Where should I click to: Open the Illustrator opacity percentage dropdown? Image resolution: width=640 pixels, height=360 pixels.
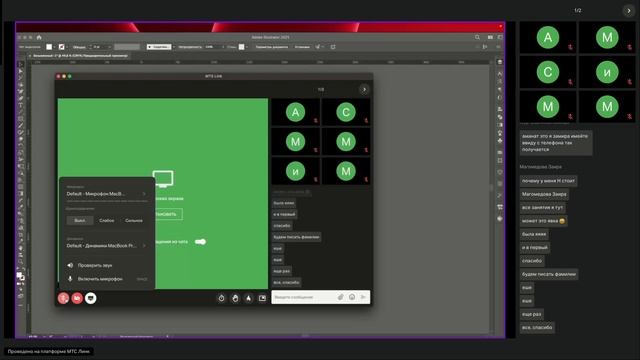click(x=223, y=47)
